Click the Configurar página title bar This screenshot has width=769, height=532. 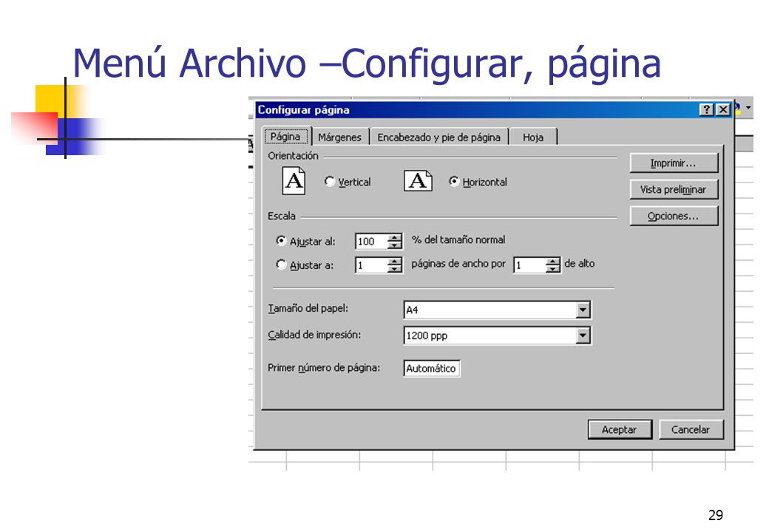(x=475, y=110)
